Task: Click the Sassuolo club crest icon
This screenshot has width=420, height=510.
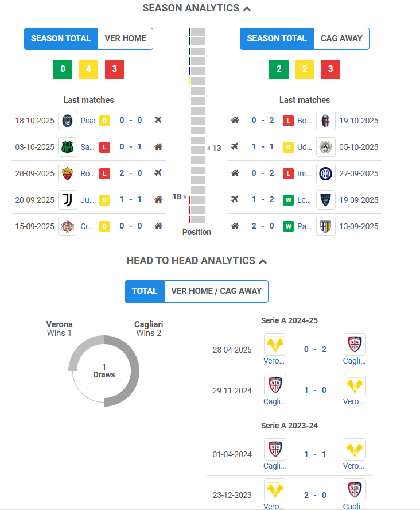Action: pyautogui.click(x=68, y=147)
